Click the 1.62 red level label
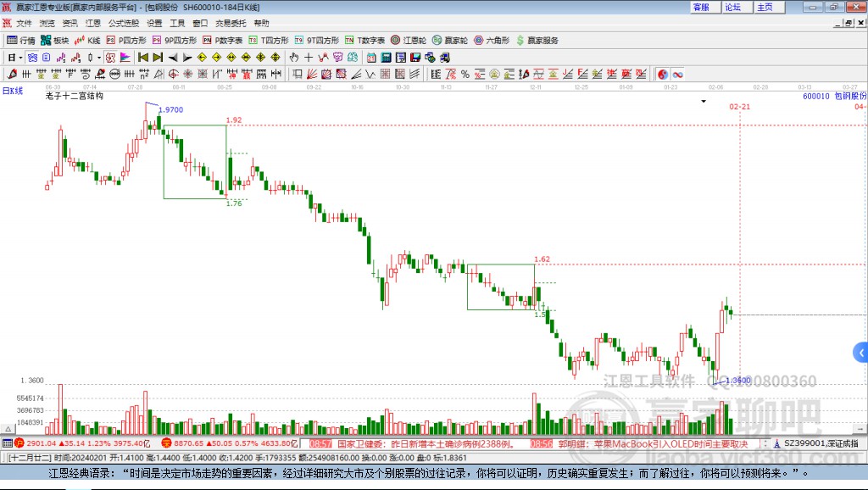Viewport: 868px width, 490px height. [x=542, y=259]
